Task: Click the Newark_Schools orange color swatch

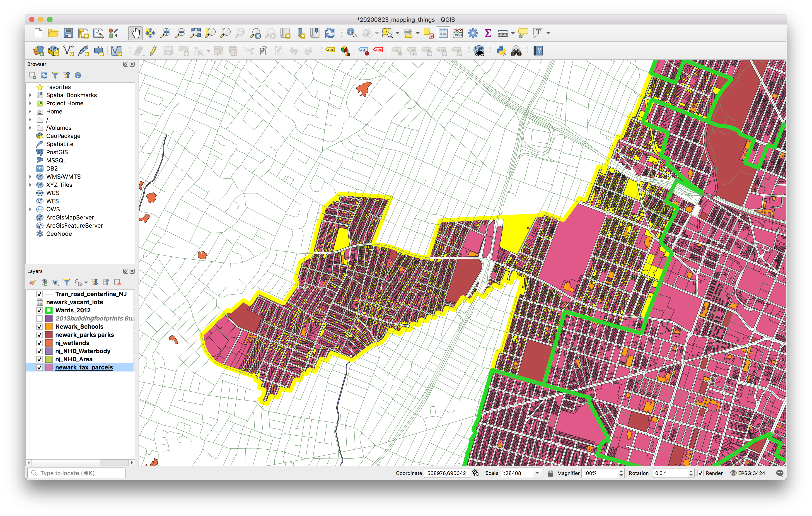Action: click(49, 327)
